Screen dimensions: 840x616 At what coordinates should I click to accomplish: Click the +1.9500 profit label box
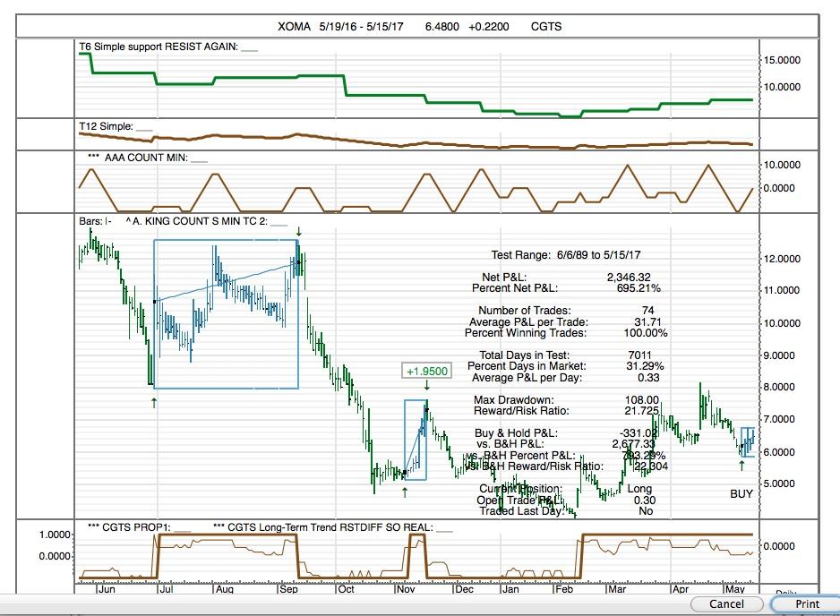pyautogui.click(x=427, y=372)
